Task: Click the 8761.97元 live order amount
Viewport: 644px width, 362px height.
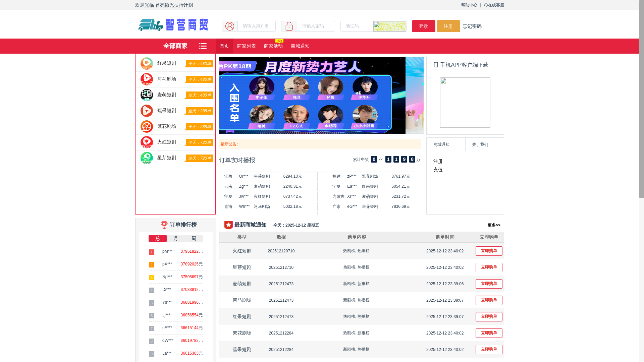Action: [401, 176]
